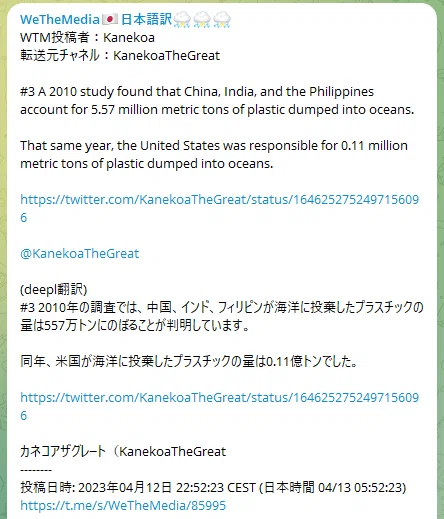Click the 投稿日時 timestamp line

(213, 487)
